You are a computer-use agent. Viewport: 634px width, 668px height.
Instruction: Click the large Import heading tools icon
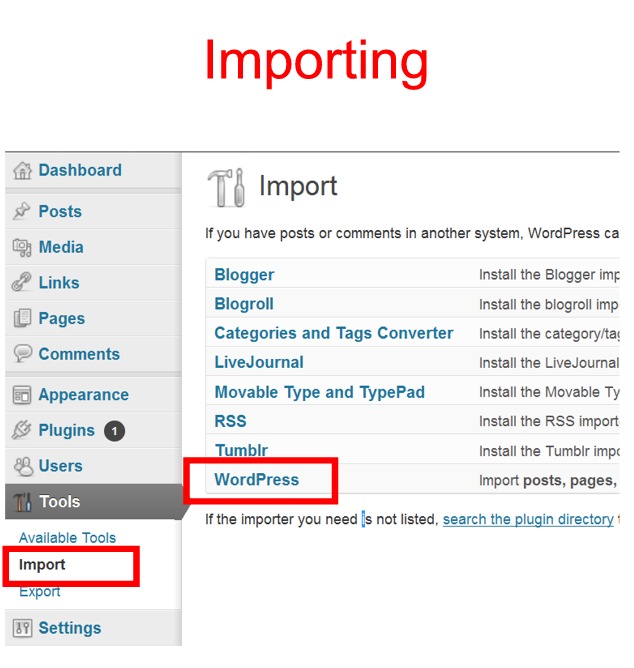[226, 187]
